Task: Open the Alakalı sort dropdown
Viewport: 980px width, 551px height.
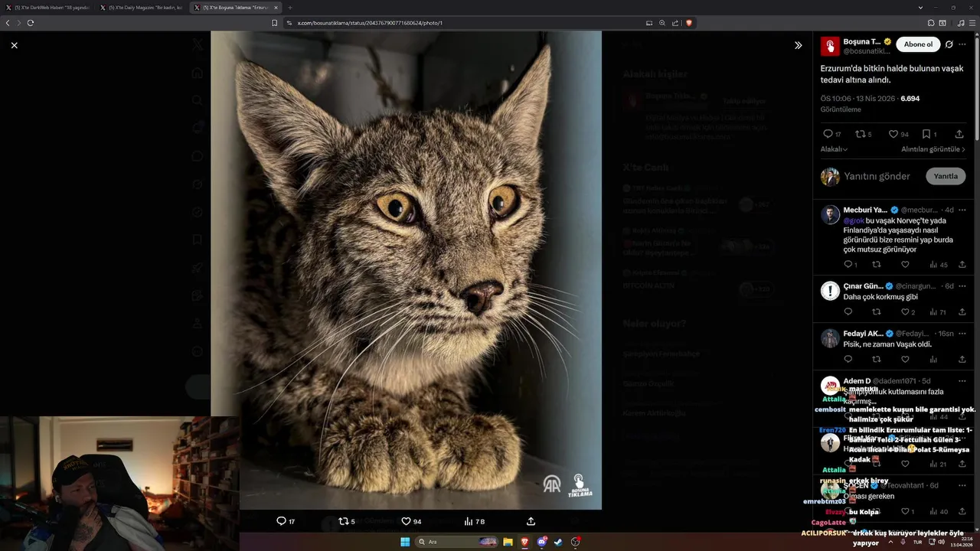Action: coord(834,149)
